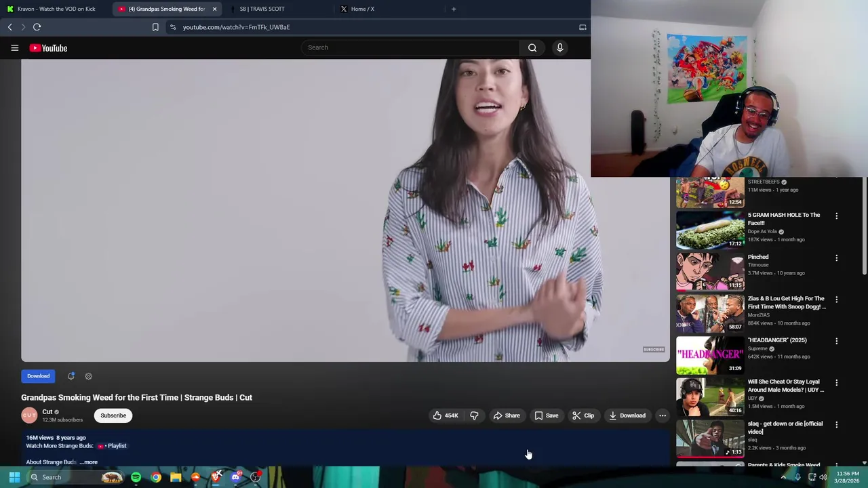Open Will She Cheat Or Stay Loyal thumbnail
The height and width of the screenshot is (488, 868).
(710, 396)
